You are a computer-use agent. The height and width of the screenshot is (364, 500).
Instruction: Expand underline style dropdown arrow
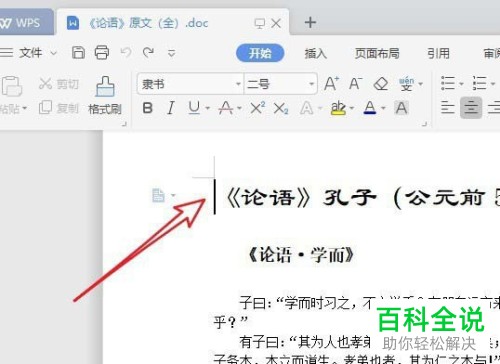coord(208,108)
